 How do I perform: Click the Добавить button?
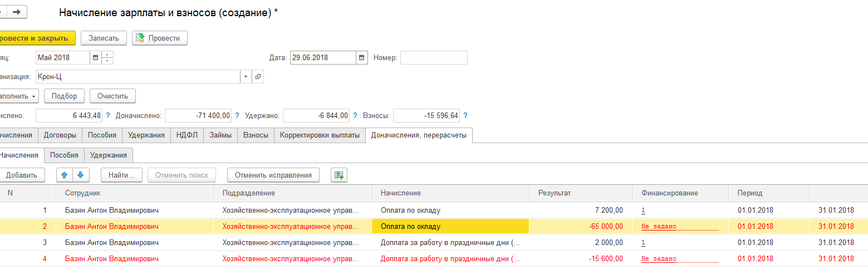point(22,175)
